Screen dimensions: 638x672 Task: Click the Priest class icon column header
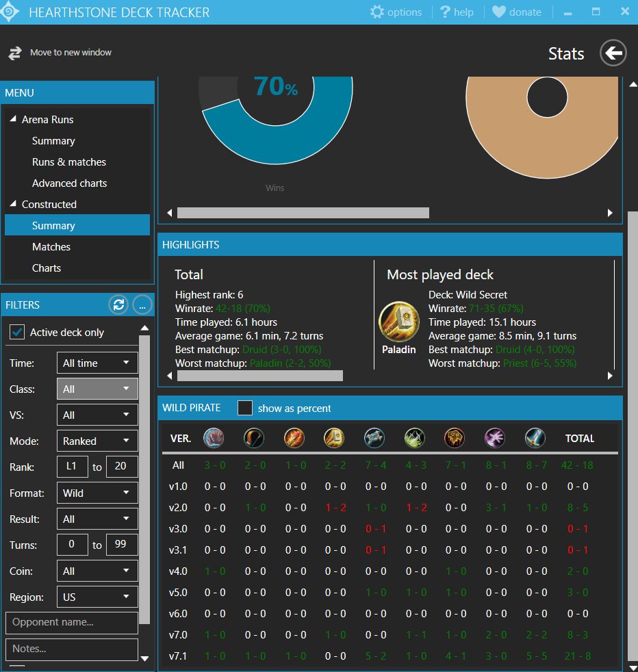point(374,438)
